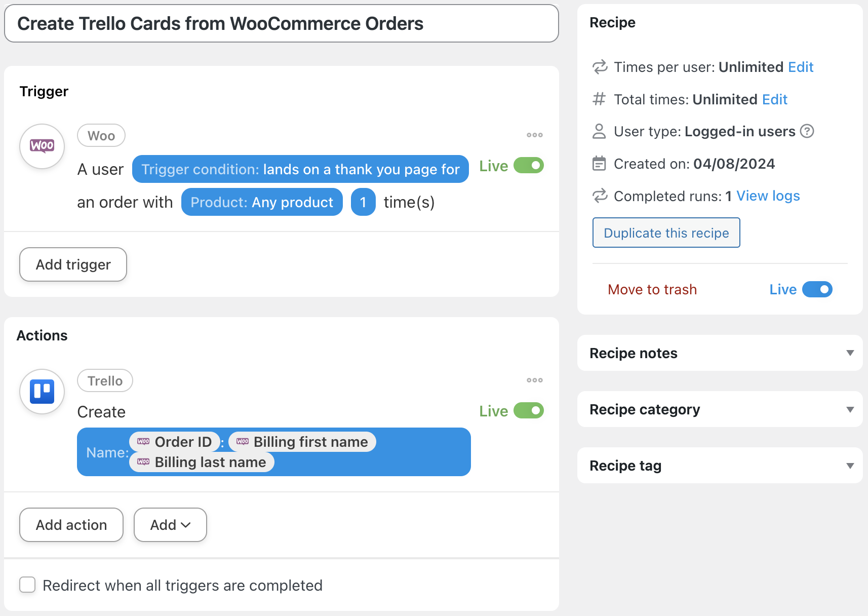Open the Add dropdown next to Add action
Screen dimensions: 868x616
[x=170, y=525]
